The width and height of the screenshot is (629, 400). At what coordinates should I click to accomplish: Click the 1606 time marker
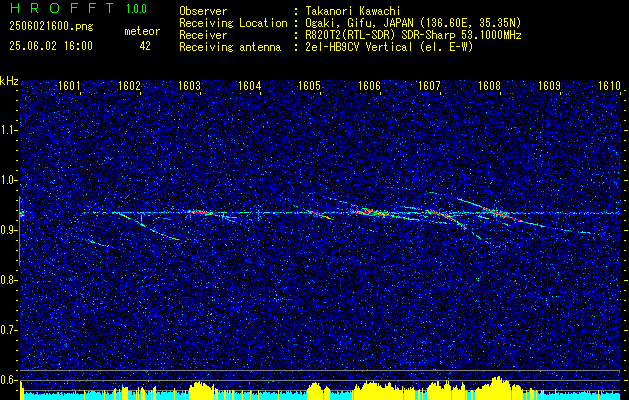tap(369, 85)
